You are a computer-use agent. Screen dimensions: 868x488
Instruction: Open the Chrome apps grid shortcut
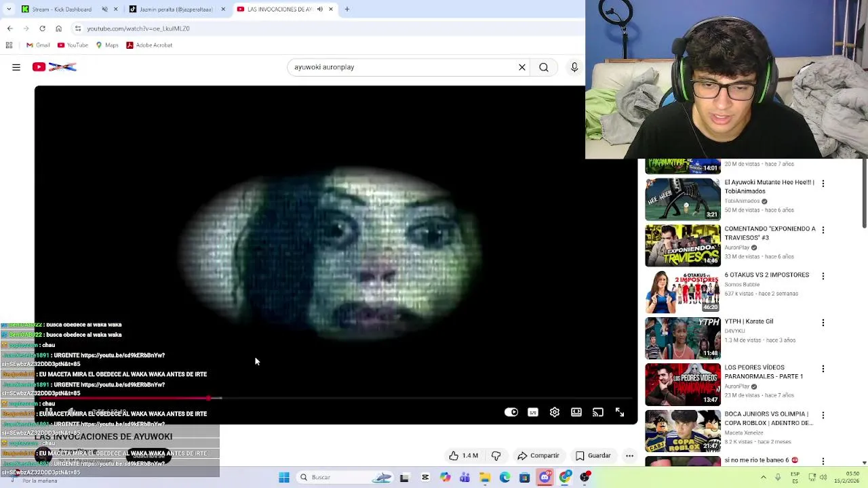(9, 45)
